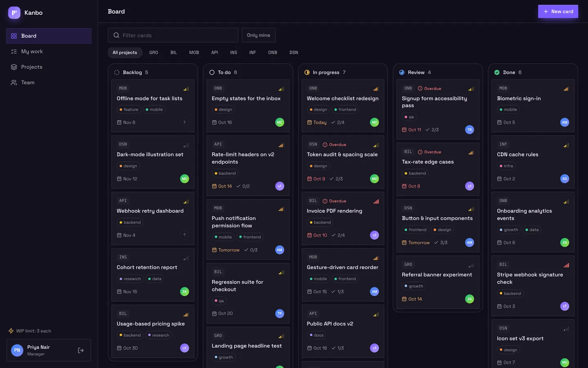Filter board by GRO project
This screenshot has width=588, height=368.
coord(154,52)
